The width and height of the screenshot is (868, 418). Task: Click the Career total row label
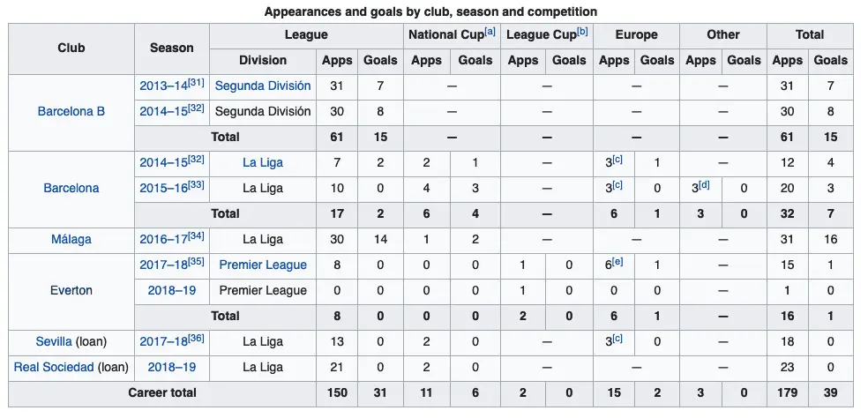point(162,392)
